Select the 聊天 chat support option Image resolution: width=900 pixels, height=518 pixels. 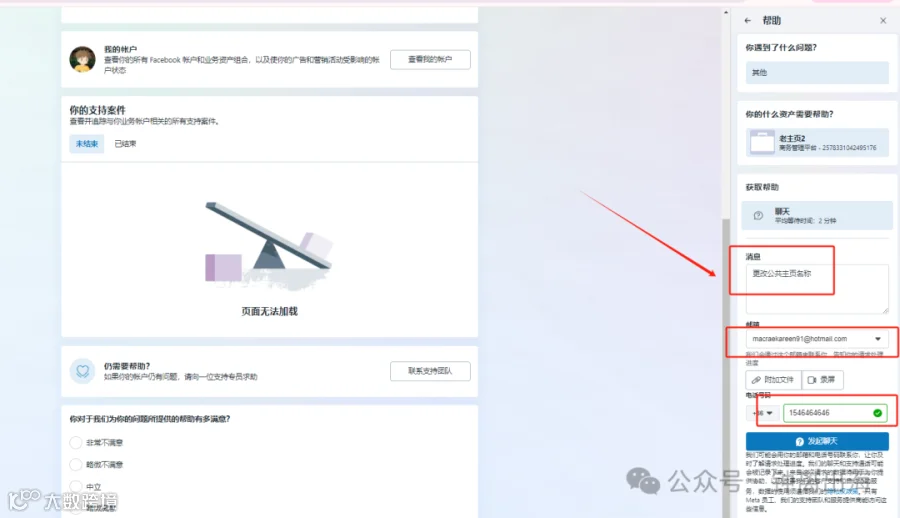817,215
